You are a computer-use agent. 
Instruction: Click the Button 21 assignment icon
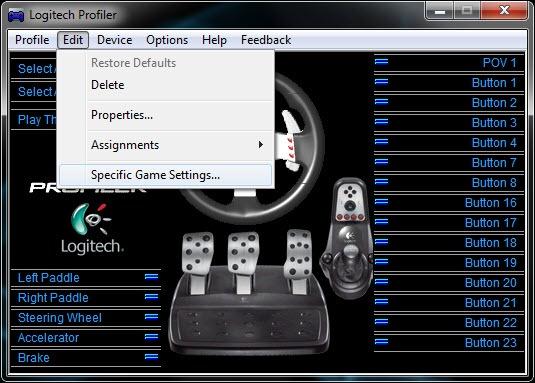381,302
